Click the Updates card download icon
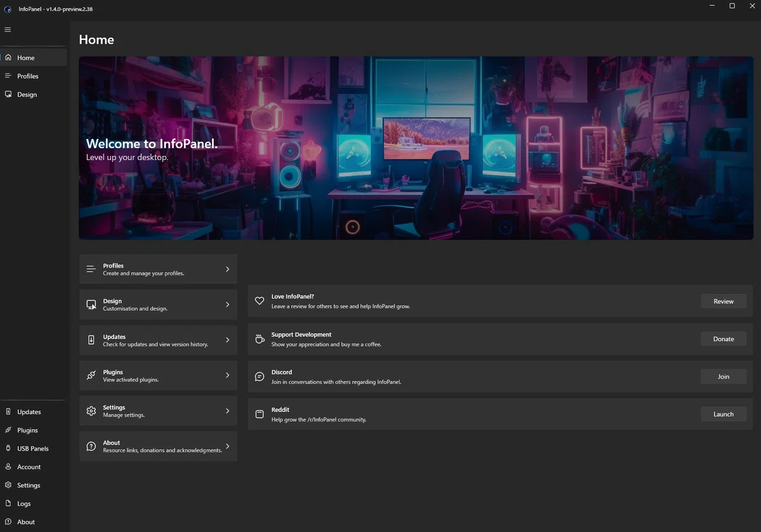 tap(91, 341)
